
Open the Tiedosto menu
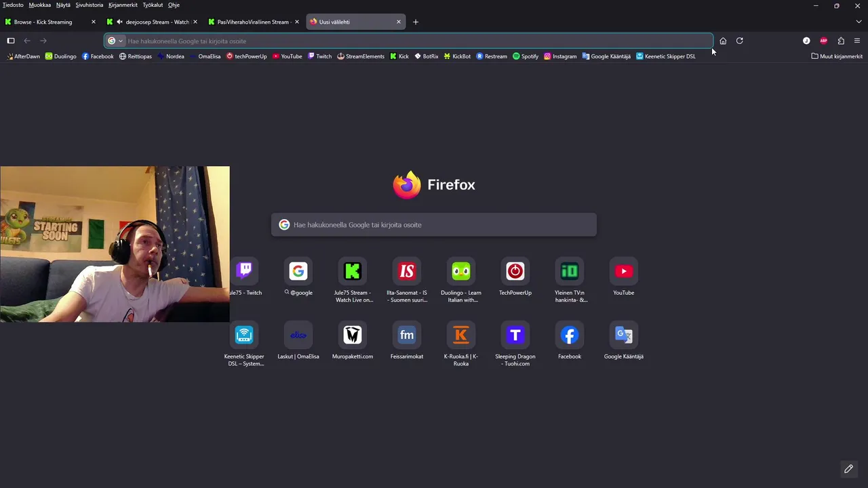coord(13,5)
